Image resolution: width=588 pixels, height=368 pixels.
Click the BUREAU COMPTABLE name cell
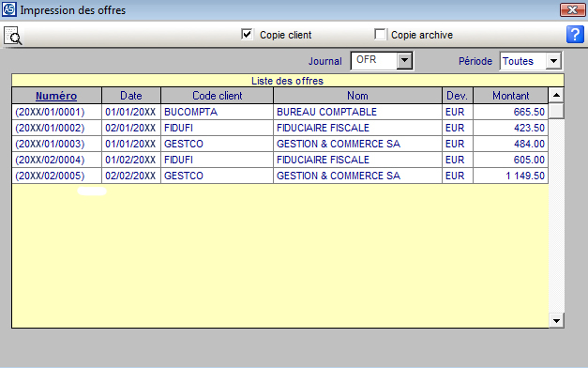(x=357, y=112)
